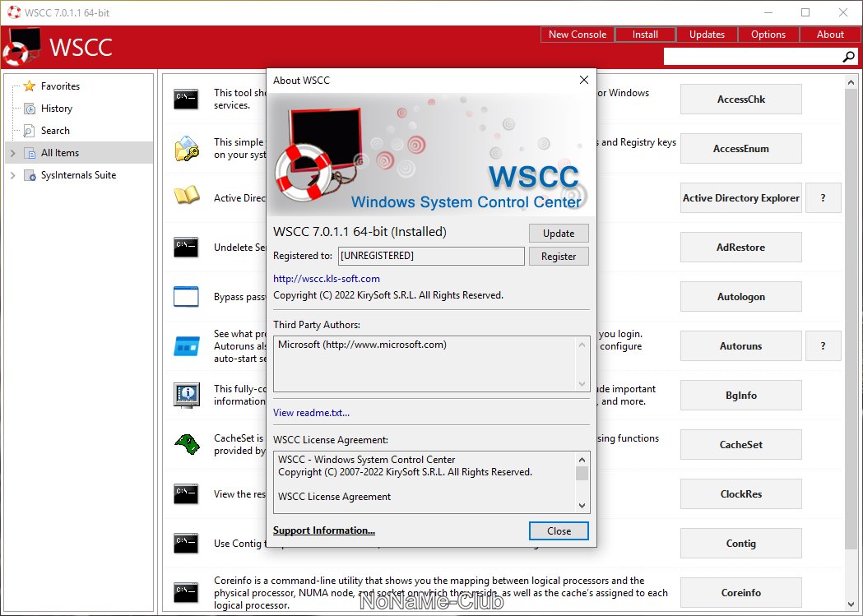The height and width of the screenshot is (616, 863).
Task: Expand the SysInternals Suite tree node
Action: click(x=13, y=175)
